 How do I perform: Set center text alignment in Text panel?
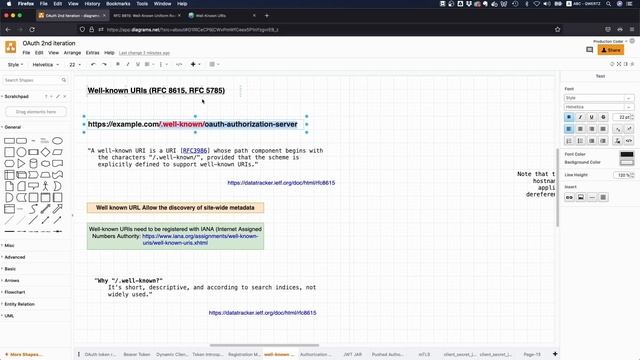[580, 129]
